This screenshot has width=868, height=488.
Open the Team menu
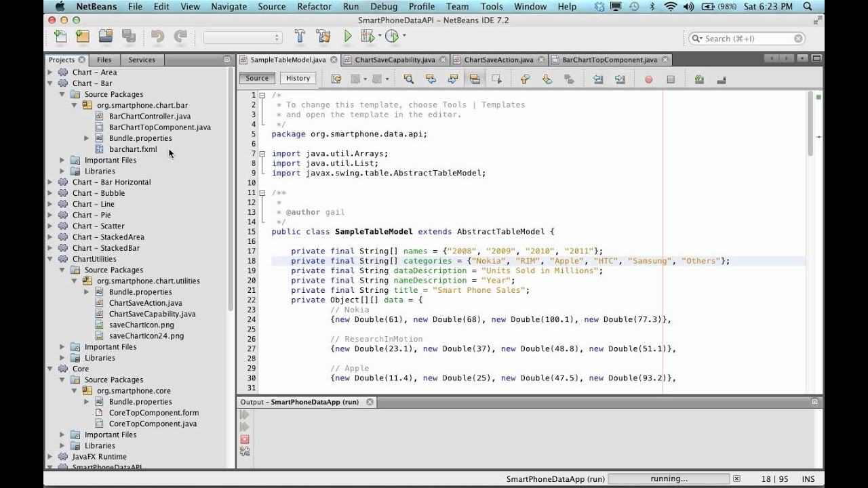pyautogui.click(x=457, y=7)
